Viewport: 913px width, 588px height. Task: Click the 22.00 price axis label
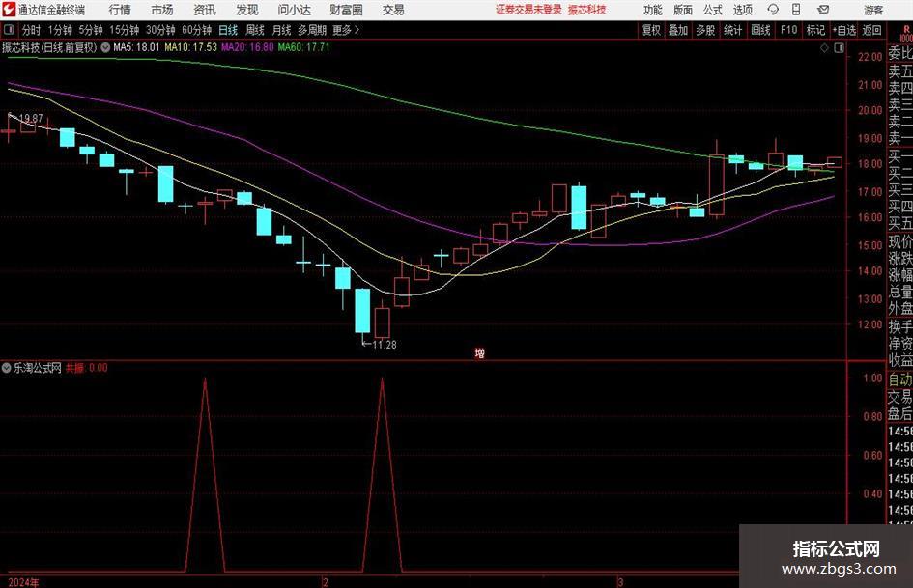pyautogui.click(x=870, y=57)
